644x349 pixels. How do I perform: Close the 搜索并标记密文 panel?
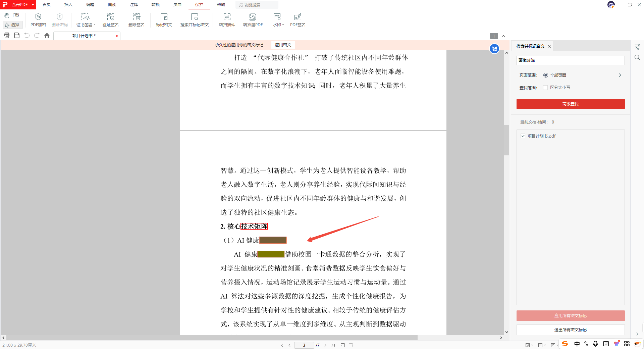pyautogui.click(x=549, y=46)
